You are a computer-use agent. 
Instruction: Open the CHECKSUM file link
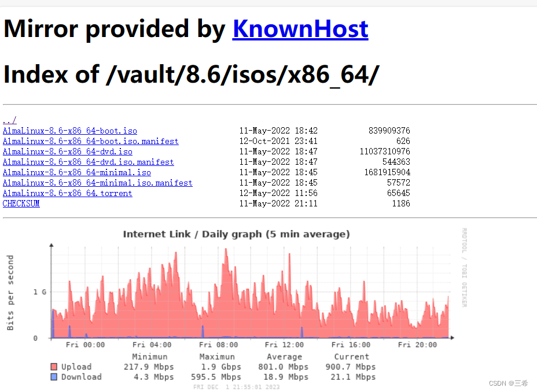coord(21,204)
